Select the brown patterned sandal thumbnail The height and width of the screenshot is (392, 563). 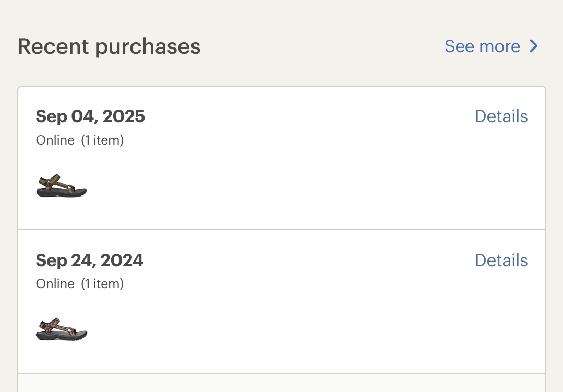(x=62, y=329)
